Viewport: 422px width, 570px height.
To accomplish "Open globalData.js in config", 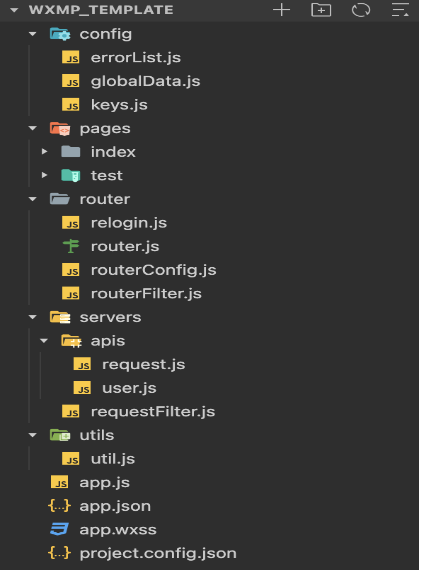I will [145, 81].
